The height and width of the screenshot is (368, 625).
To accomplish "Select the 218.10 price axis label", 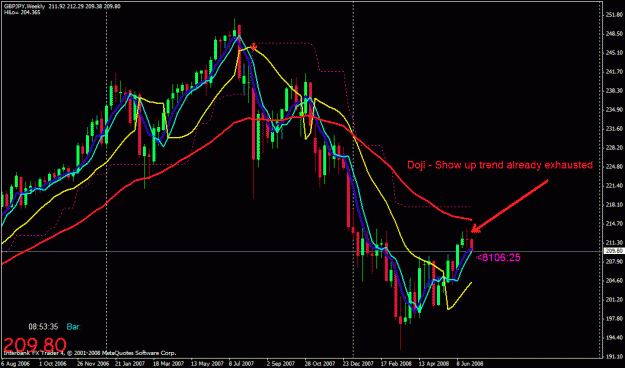I will coord(614,205).
